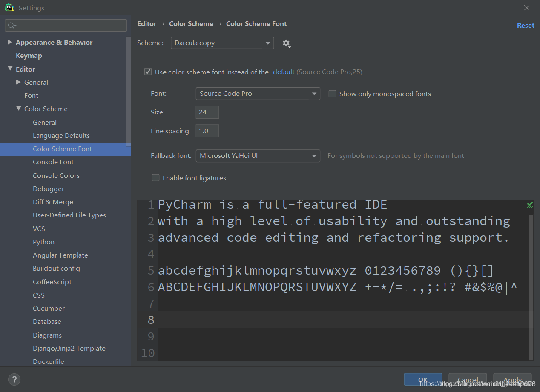The height and width of the screenshot is (392, 540).
Task: Select Font under Editor
Action: [31, 96]
